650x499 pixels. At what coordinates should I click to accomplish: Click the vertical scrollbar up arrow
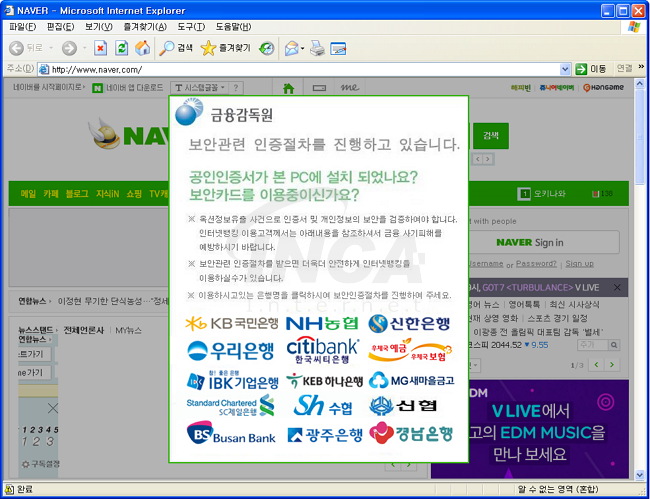point(640,82)
